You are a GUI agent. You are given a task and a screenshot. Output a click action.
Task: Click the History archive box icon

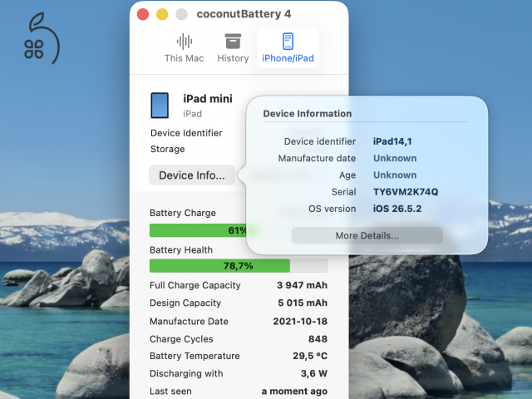pos(233,42)
